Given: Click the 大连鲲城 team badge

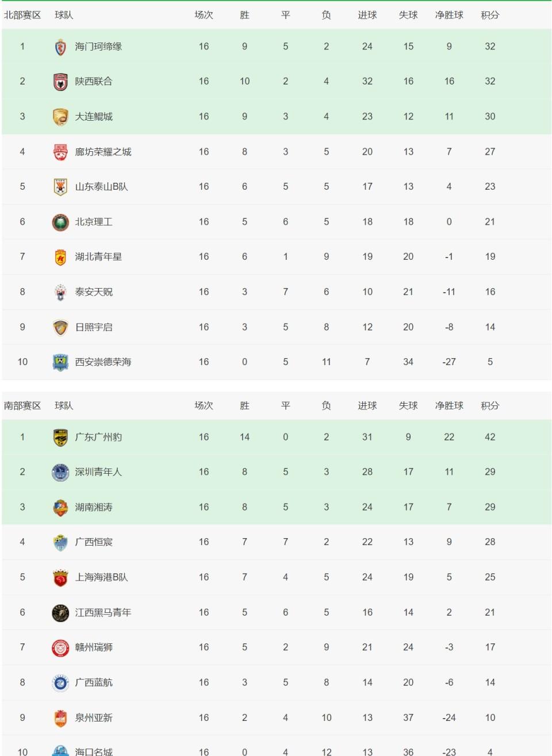Looking at the screenshot, I should [60, 117].
